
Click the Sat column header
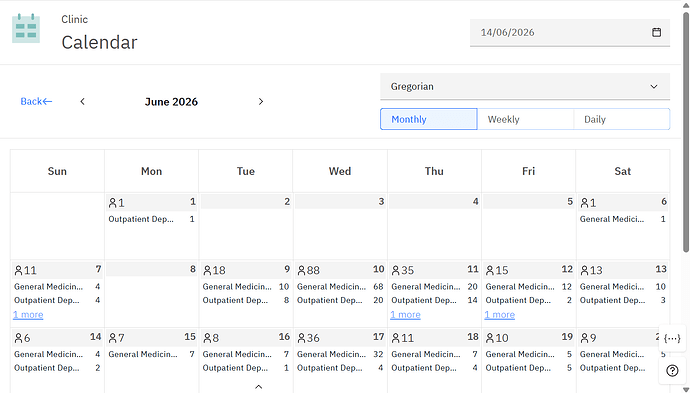coord(623,171)
